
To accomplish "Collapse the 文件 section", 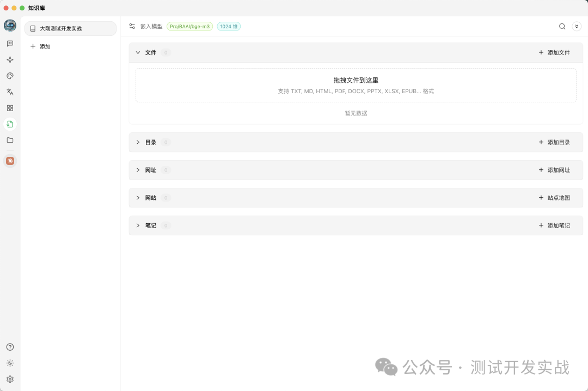I will tap(138, 52).
